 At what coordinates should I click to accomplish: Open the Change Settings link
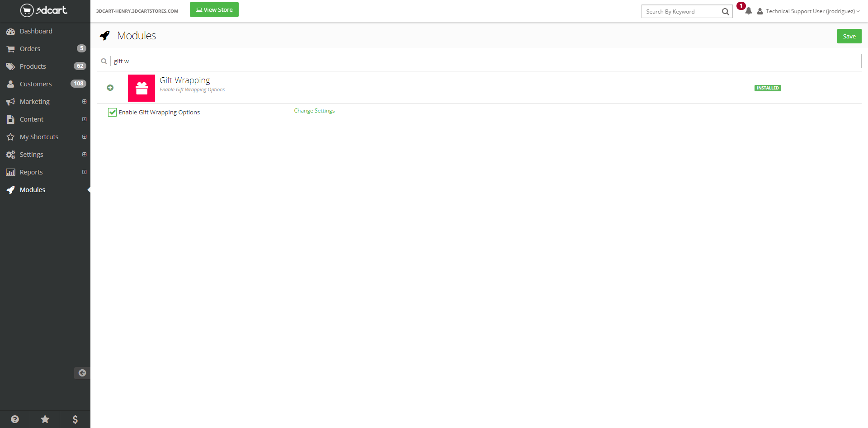tap(314, 111)
